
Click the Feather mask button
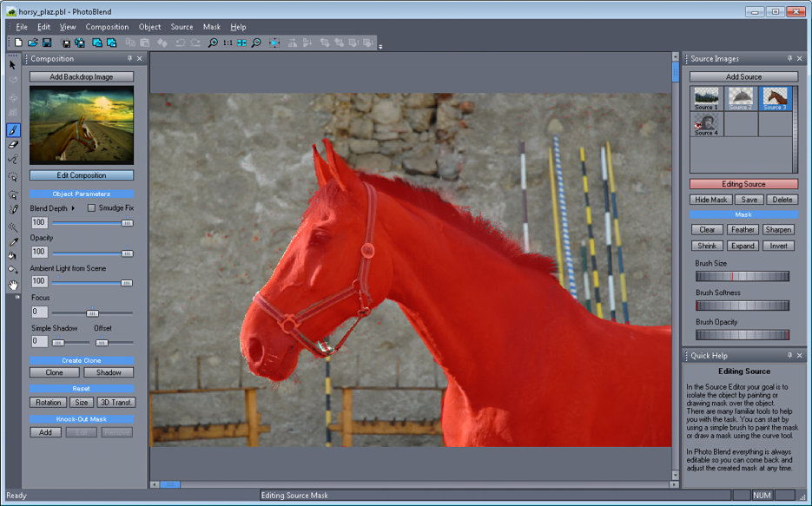click(743, 230)
